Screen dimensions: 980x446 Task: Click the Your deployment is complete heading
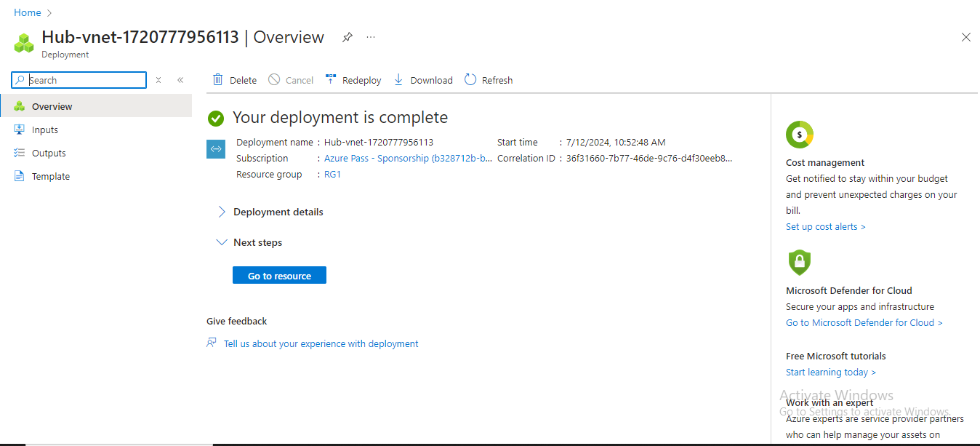pyautogui.click(x=340, y=117)
